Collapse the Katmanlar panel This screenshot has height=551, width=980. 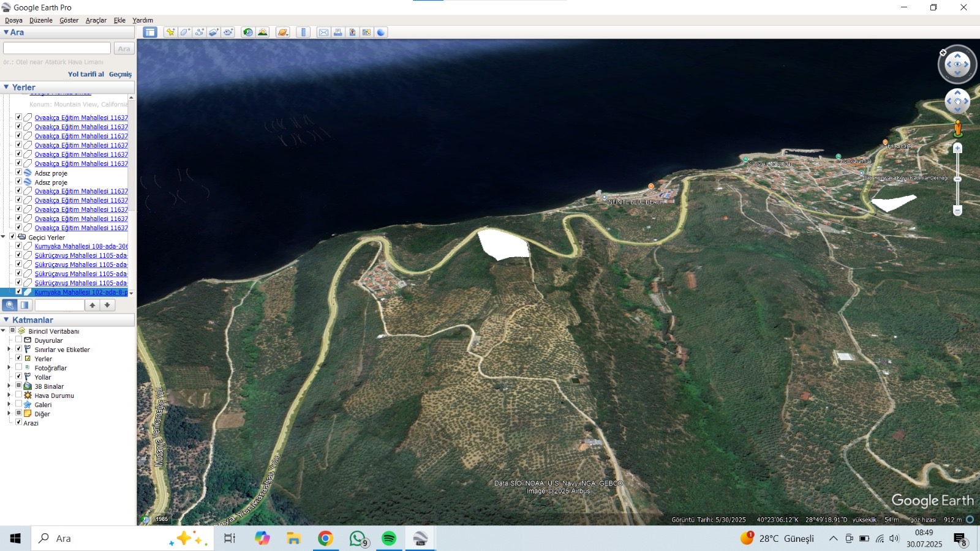tap(7, 320)
